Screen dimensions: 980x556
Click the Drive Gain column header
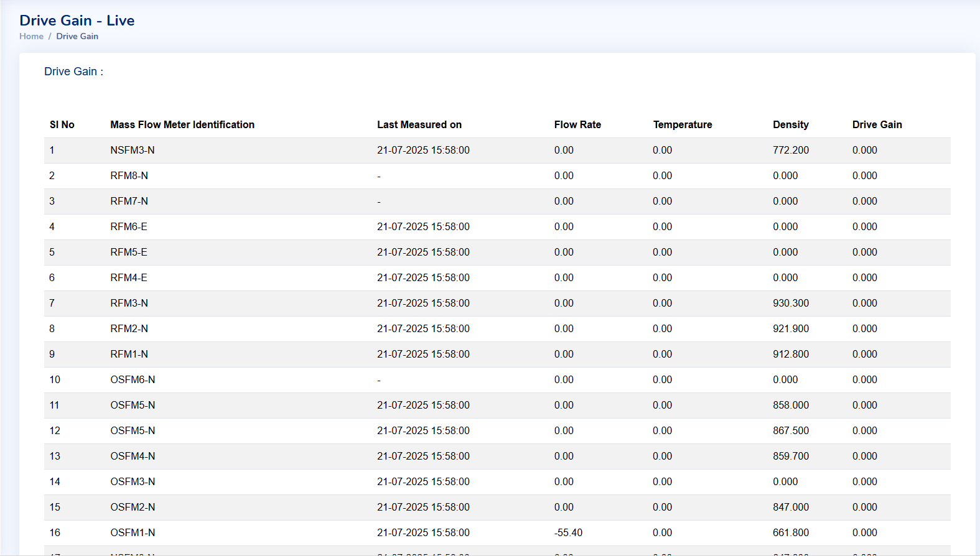877,124
